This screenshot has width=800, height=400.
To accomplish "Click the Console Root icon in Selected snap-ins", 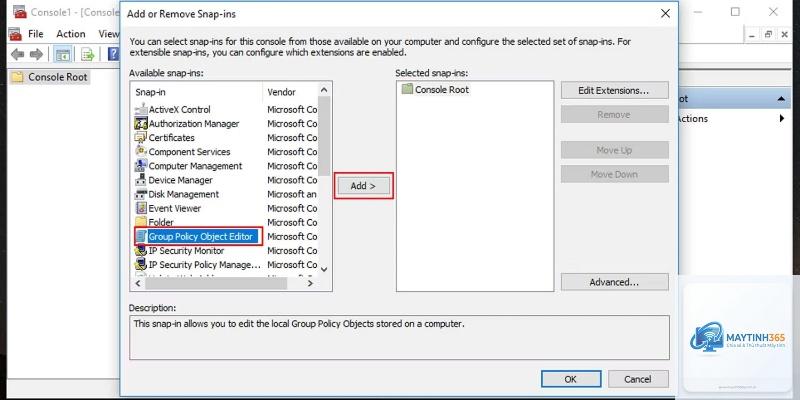I will 407,89.
